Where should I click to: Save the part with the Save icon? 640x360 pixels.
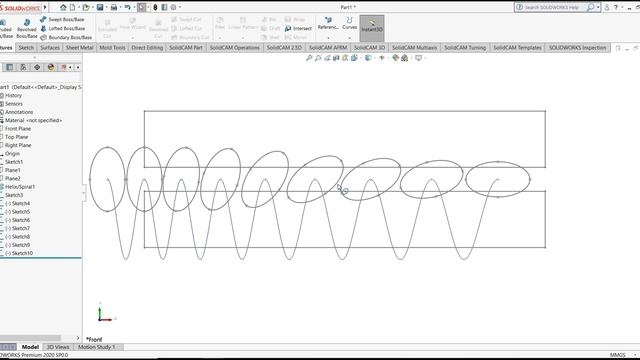(x=100, y=7)
